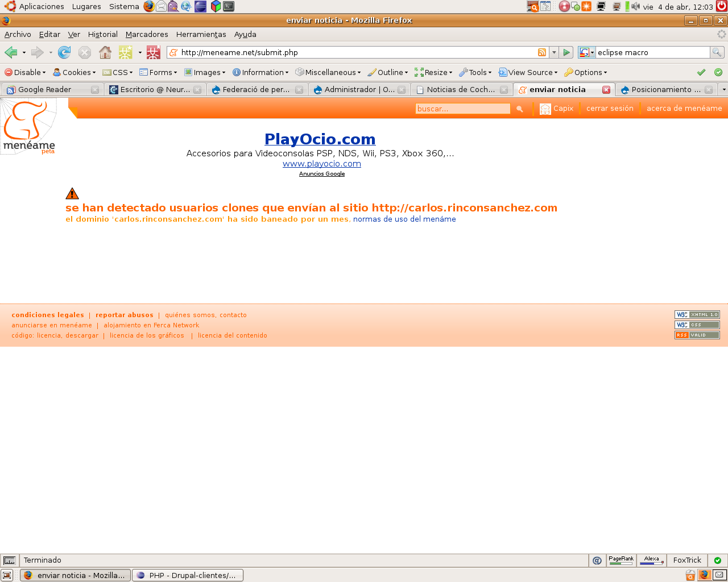Click the menéame search magnifier icon
This screenshot has height=582, width=728.
[519, 109]
